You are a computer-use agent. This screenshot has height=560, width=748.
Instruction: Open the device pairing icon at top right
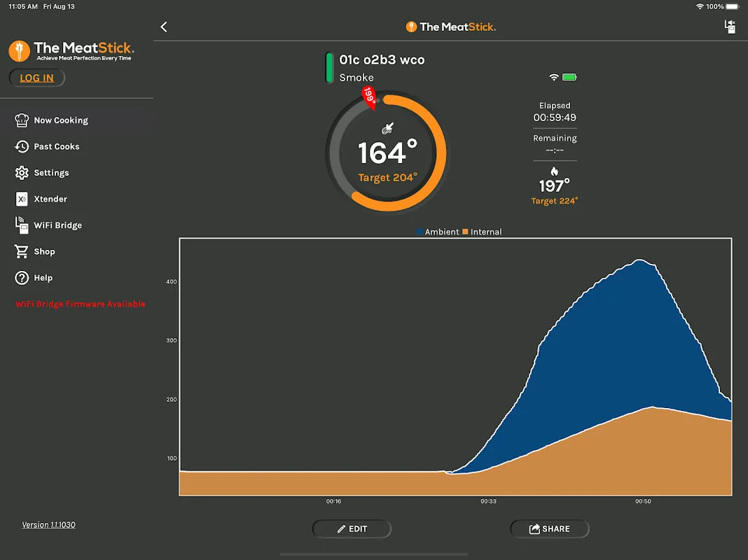(730, 27)
